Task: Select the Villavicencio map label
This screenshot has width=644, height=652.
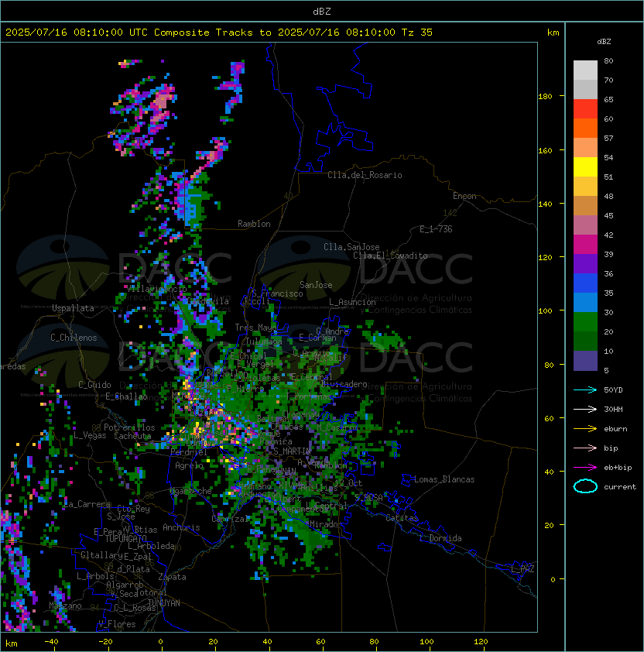Action: 156,288
